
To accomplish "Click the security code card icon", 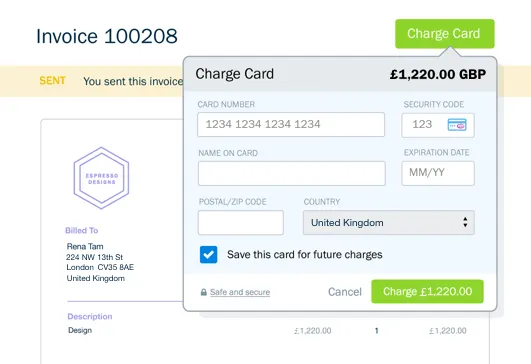I will pos(457,125).
